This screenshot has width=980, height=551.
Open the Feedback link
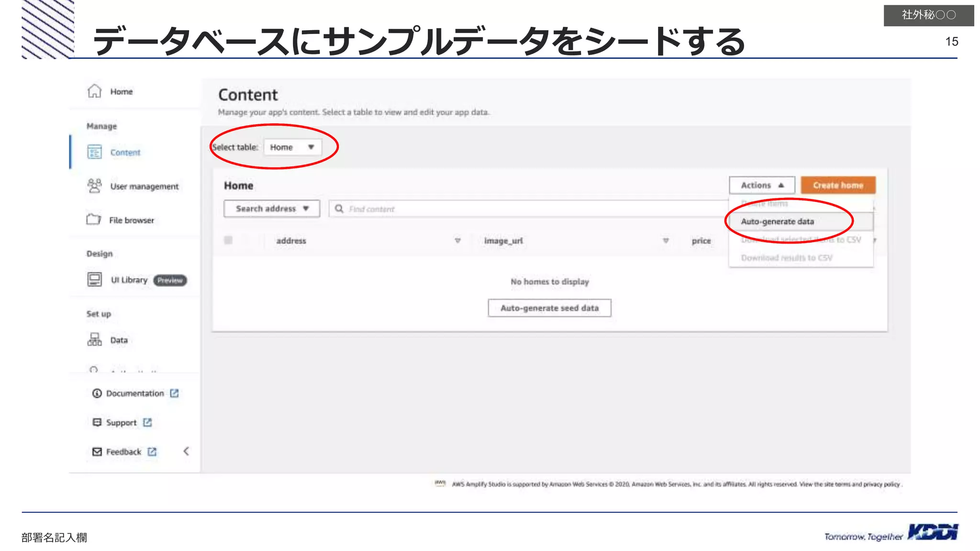click(123, 452)
